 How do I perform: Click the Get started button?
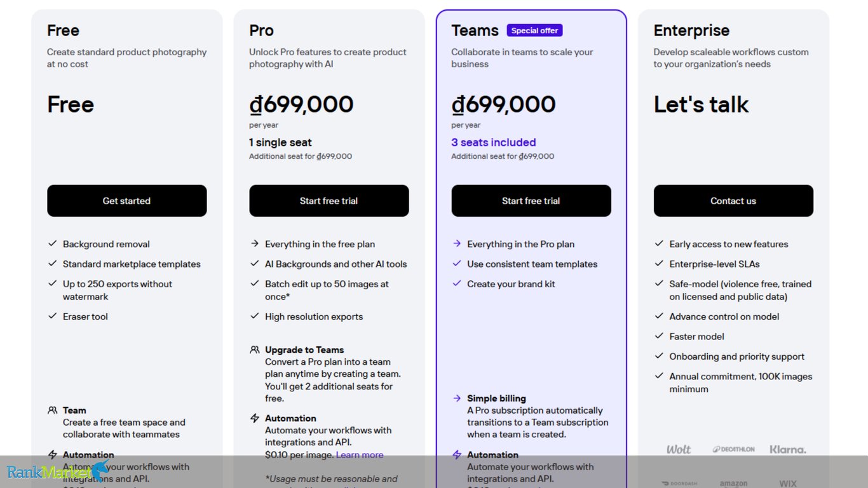tap(127, 201)
